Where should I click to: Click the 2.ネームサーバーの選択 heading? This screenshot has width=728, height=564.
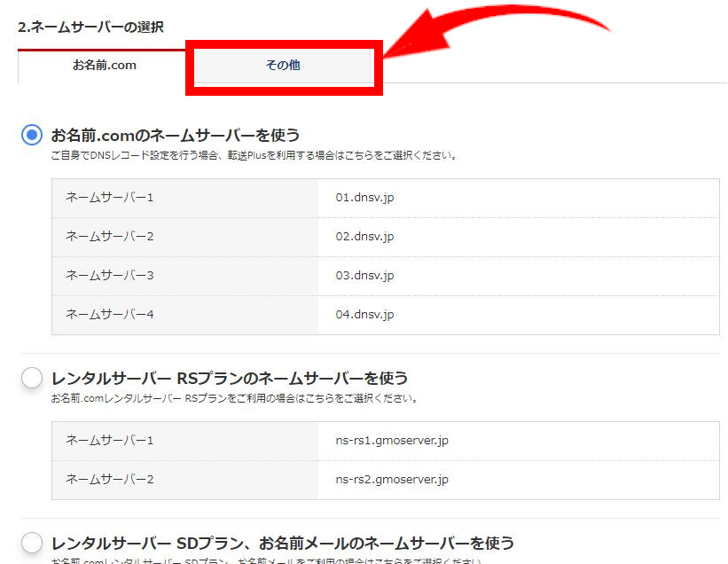click(x=91, y=27)
